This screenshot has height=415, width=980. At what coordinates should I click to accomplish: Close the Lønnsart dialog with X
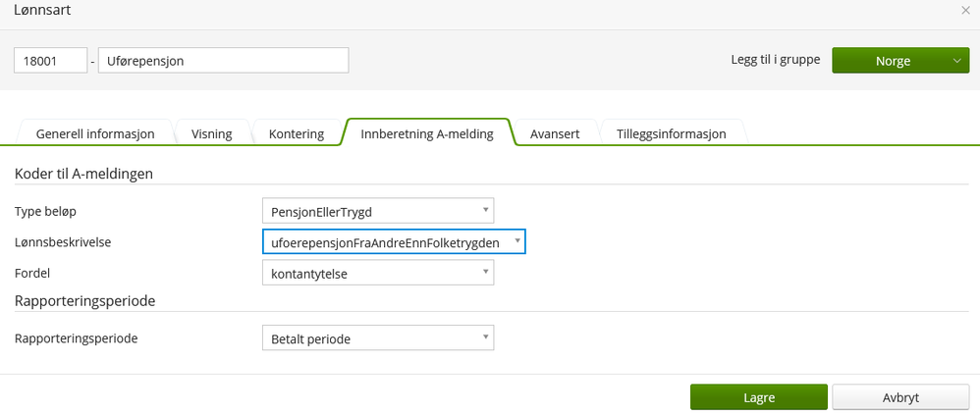tap(965, 10)
